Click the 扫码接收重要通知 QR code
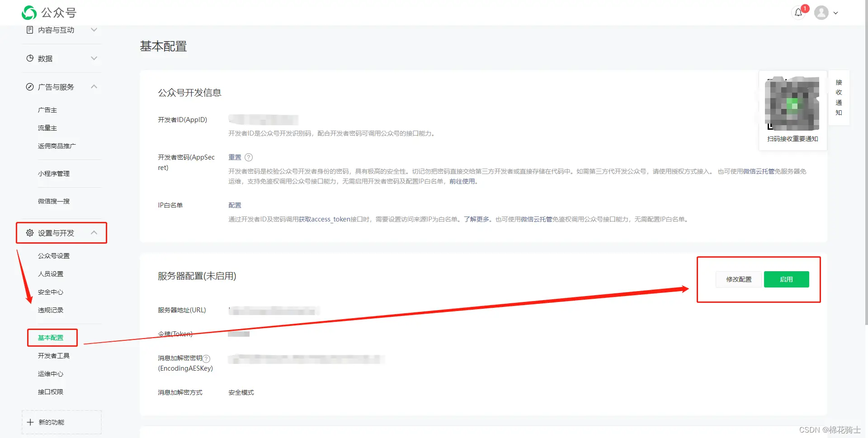868x438 pixels. (792, 104)
